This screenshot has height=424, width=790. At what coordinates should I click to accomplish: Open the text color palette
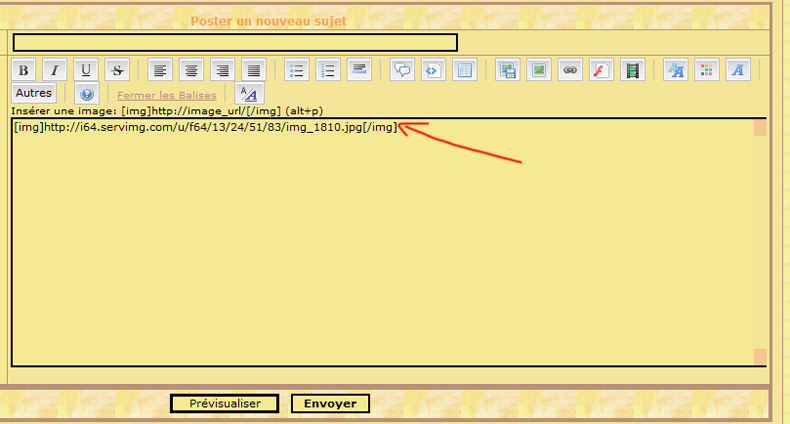pos(707,70)
